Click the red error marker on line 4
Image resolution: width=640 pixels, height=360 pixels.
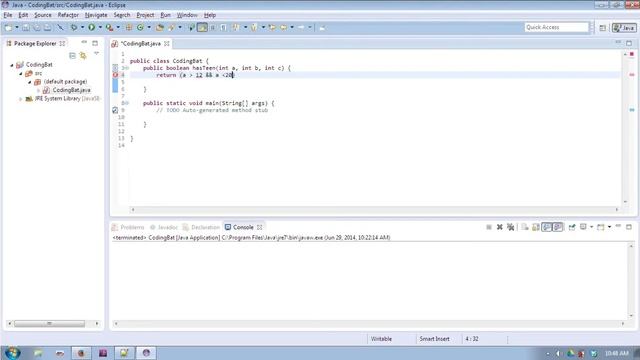tap(115, 75)
